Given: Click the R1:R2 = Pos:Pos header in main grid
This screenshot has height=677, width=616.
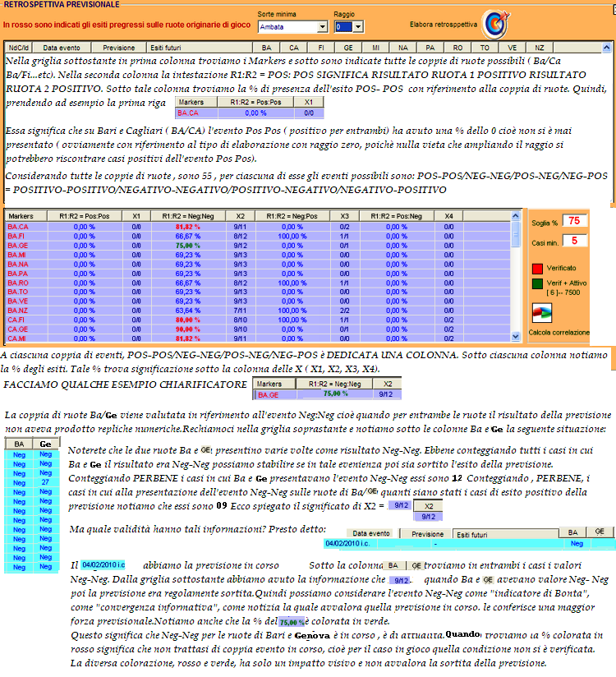Looking at the screenshot, I should (x=85, y=216).
